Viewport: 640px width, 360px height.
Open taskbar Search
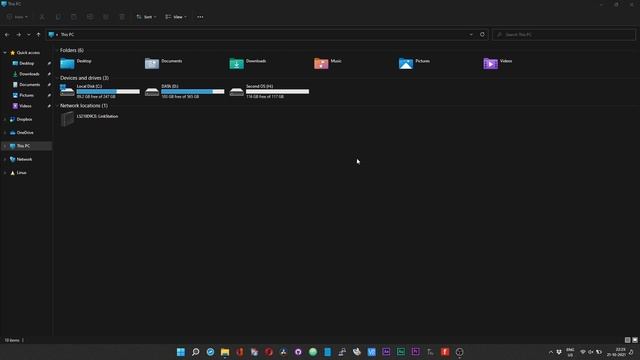coord(196,352)
